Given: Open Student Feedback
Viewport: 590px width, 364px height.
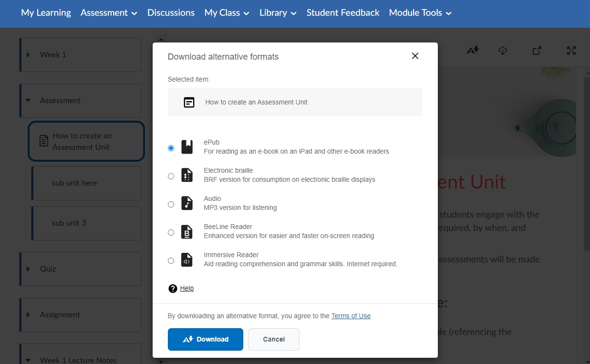Looking at the screenshot, I should (x=343, y=13).
